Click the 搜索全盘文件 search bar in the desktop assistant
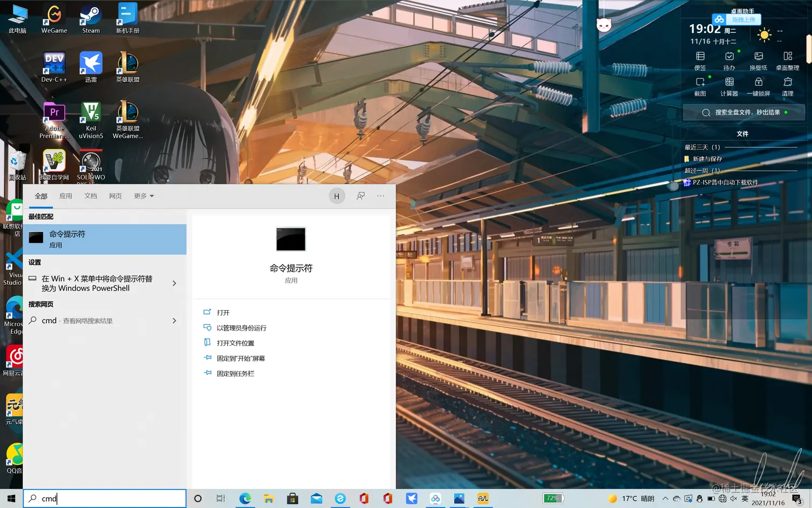The width and height of the screenshot is (812, 508). [x=744, y=112]
